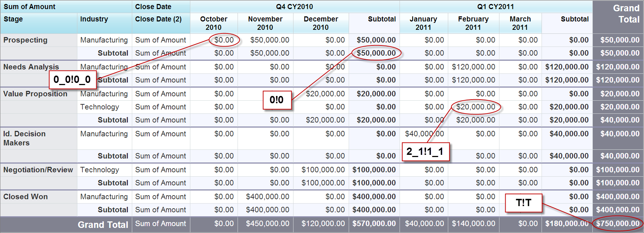Select the Industry column header
The image size is (644, 233).
point(94,19)
